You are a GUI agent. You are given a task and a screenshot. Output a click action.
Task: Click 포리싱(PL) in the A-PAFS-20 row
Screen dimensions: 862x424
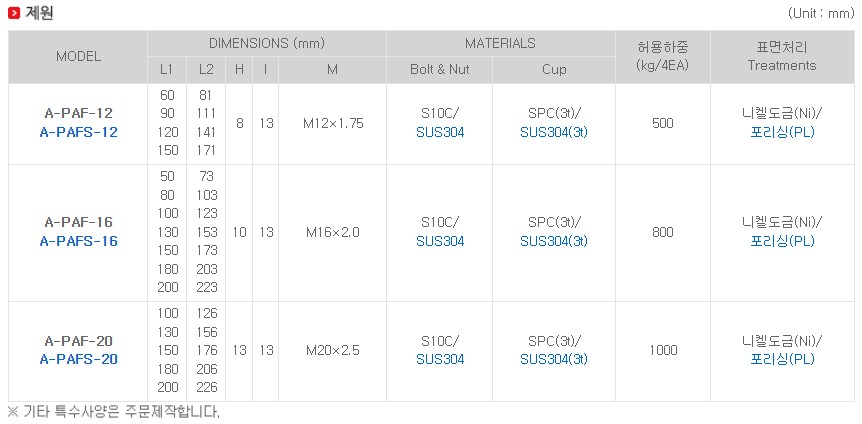pos(782,360)
